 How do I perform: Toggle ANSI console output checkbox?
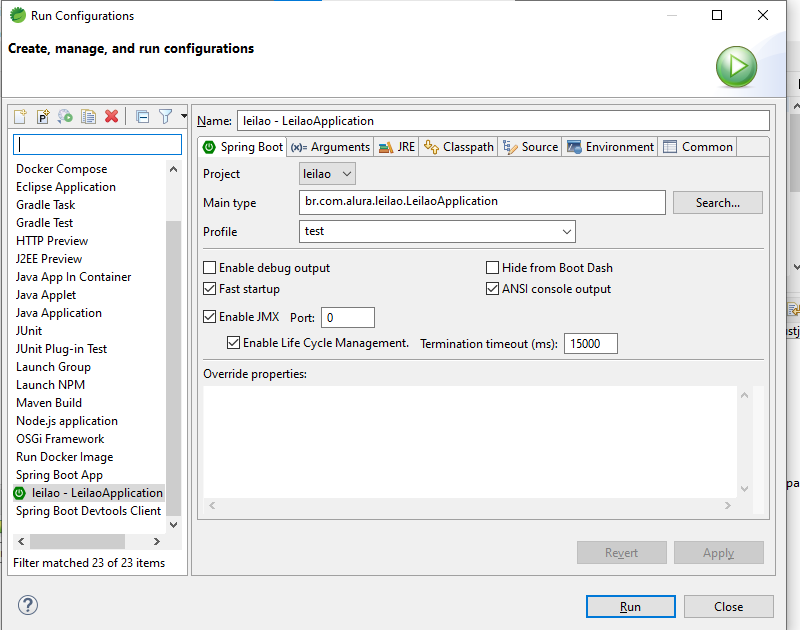(x=493, y=289)
